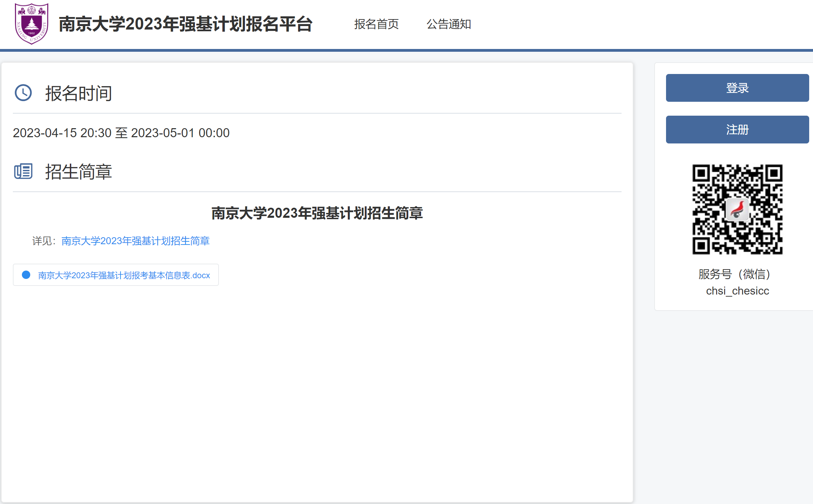Click the bold 招生简章 article title
Screen dimensions: 813x504
pyautogui.click(x=317, y=213)
